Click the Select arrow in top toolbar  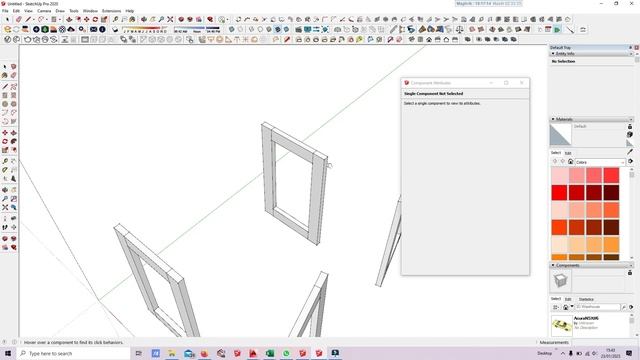tap(7, 19)
